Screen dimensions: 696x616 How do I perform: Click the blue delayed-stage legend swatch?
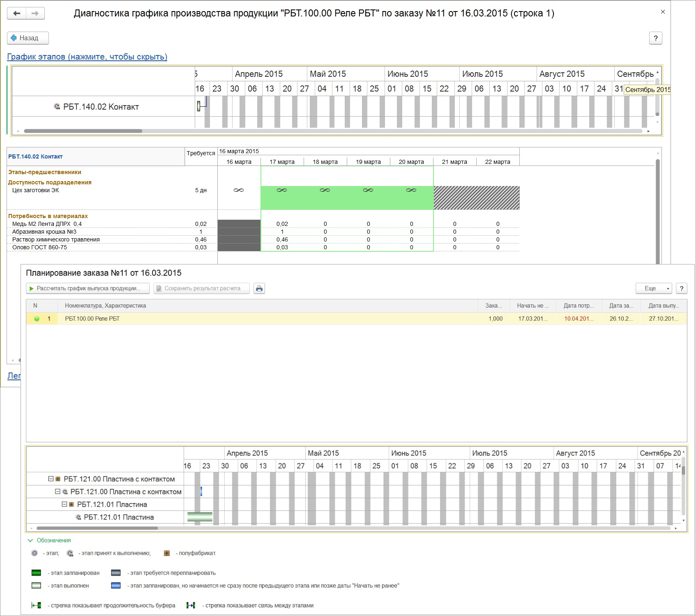coord(116,586)
